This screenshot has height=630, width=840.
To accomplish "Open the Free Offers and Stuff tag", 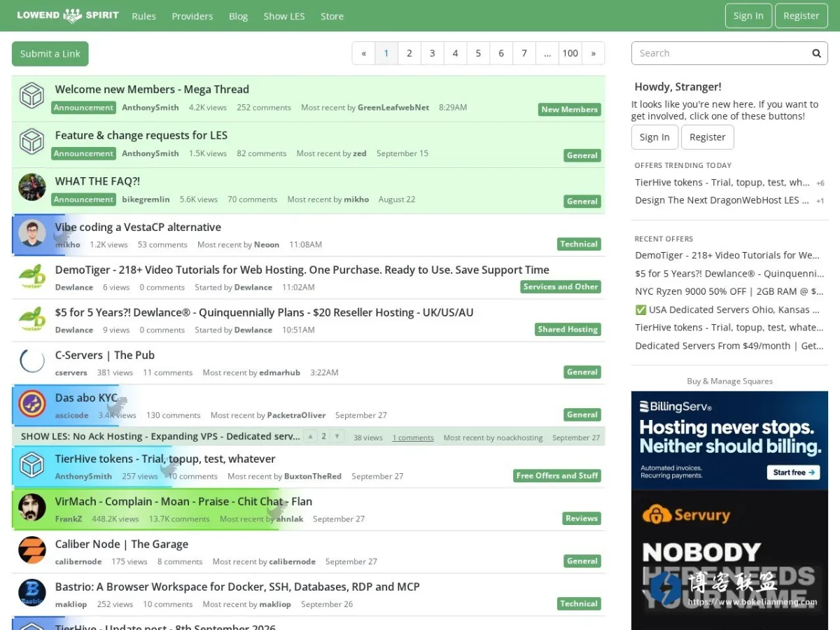I will pos(557,475).
